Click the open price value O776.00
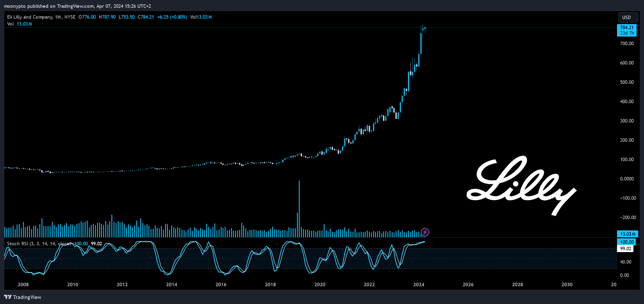Image resolution: width=644 pixels, height=304 pixels. tap(87, 17)
